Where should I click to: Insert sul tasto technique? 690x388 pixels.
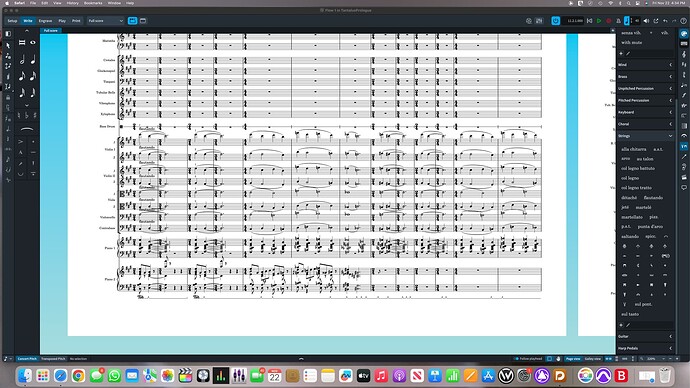coord(630,314)
